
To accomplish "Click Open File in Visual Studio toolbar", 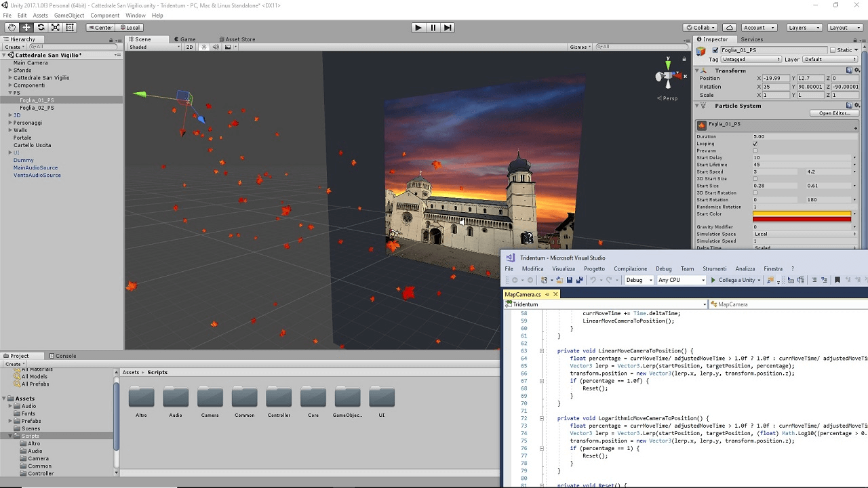I will tap(559, 280).
